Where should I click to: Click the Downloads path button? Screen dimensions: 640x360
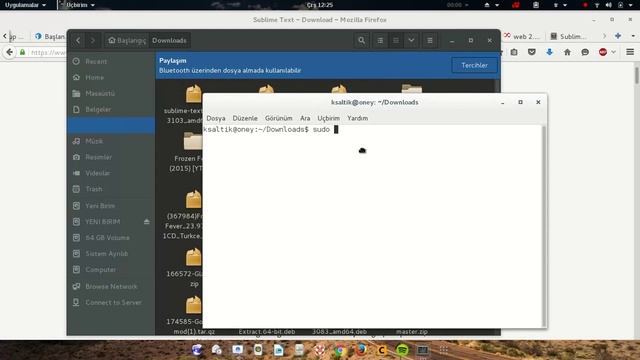point(169,40)
